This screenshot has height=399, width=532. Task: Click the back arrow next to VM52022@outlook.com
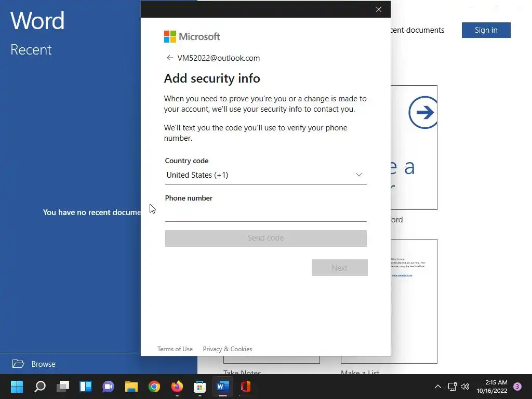tap(170, 58)
